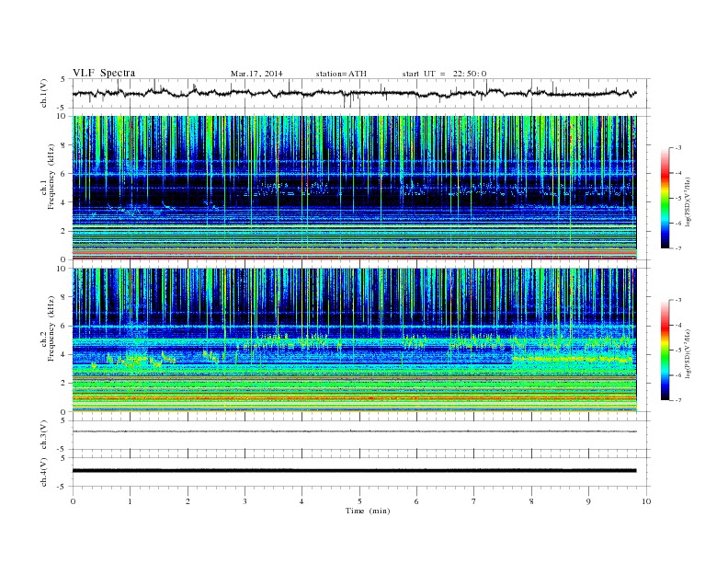Click the ch.2 chorus emission band near 3.7 kHz

tap(574, 359)
